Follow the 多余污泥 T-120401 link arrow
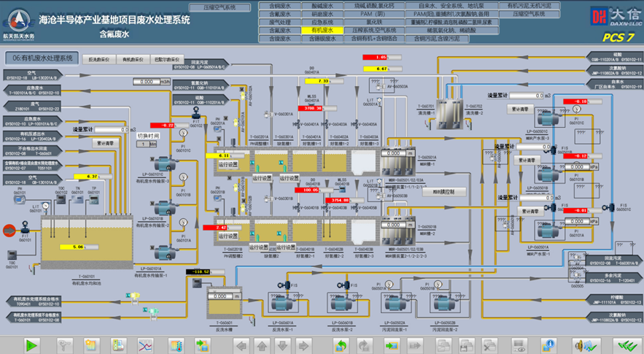The image size is (644, 354). pyautogui.click(x=613, y=277)
